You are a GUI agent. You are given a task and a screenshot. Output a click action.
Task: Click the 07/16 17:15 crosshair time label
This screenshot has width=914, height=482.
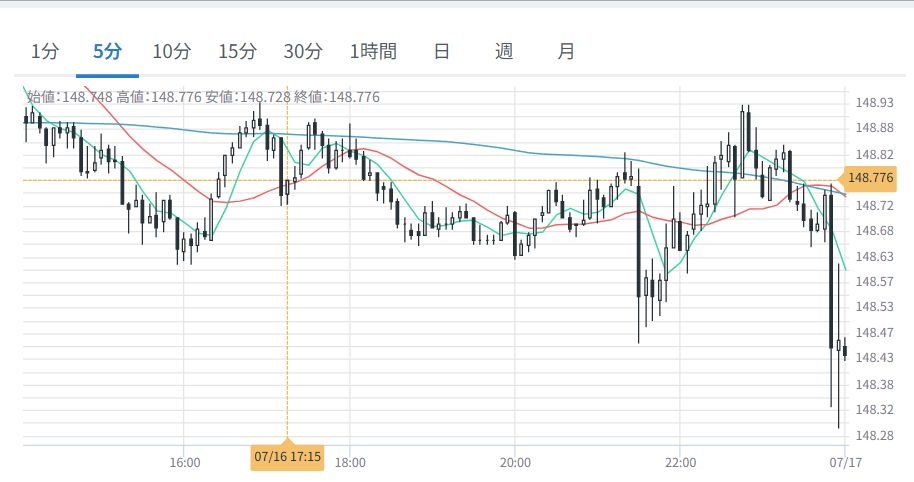pos(288,457)
